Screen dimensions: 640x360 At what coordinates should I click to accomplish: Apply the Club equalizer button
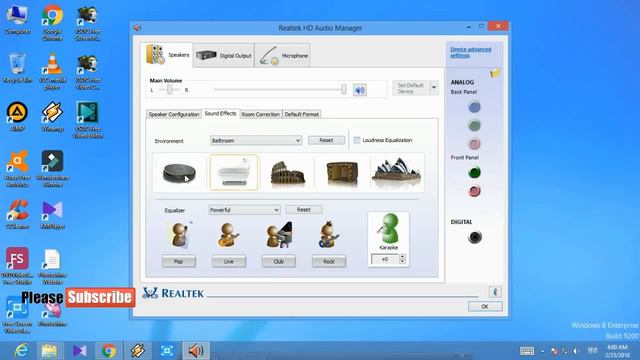pyautogui.click(x=279, y=261)
